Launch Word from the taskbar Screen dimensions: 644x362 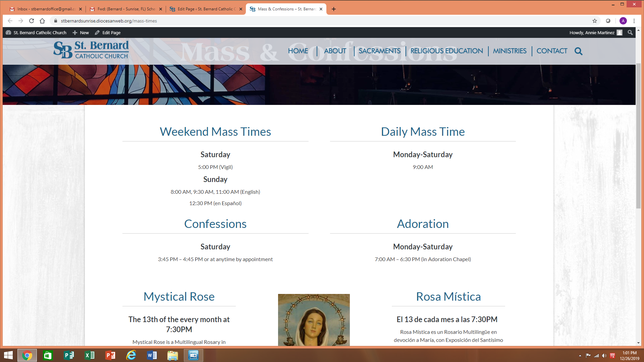[x=152, y=355]
